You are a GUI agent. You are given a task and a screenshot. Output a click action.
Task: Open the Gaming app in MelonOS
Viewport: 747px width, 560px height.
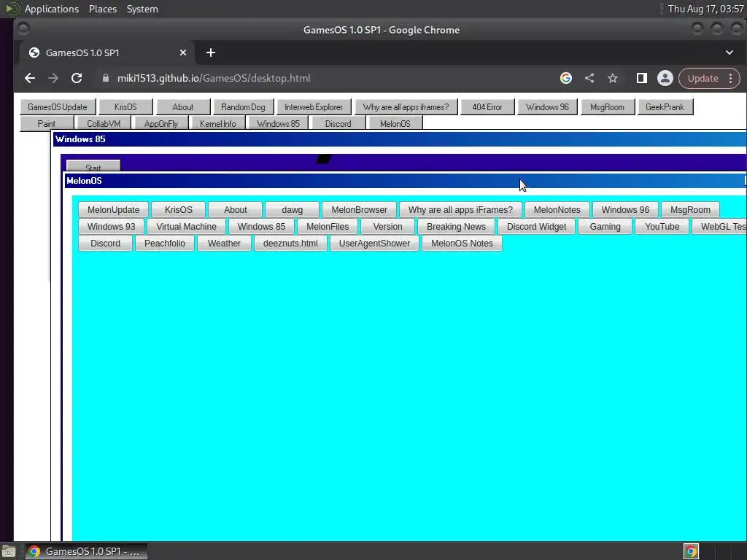click(x=605, y=226)
